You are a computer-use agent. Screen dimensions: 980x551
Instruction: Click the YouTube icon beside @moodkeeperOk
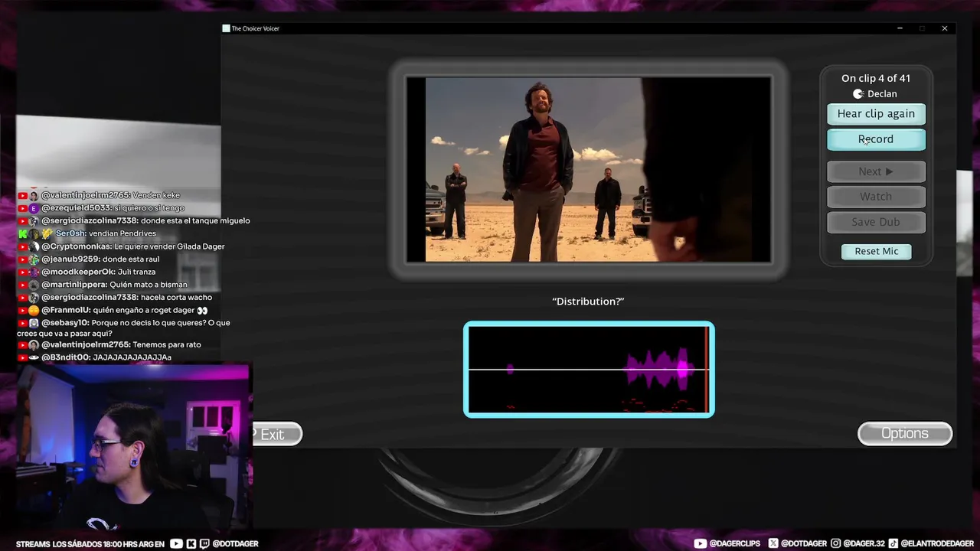pos(23,272)
